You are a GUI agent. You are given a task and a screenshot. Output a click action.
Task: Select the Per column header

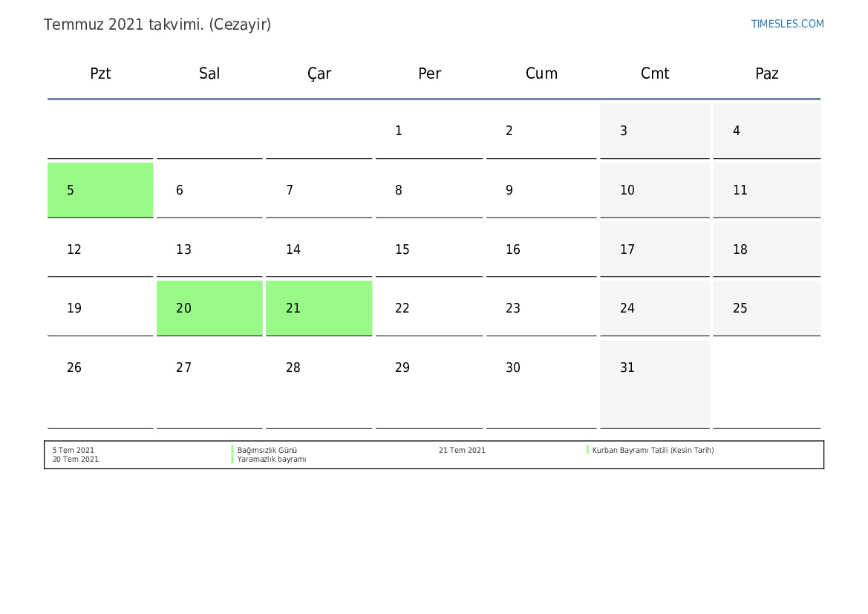(429, 74)
